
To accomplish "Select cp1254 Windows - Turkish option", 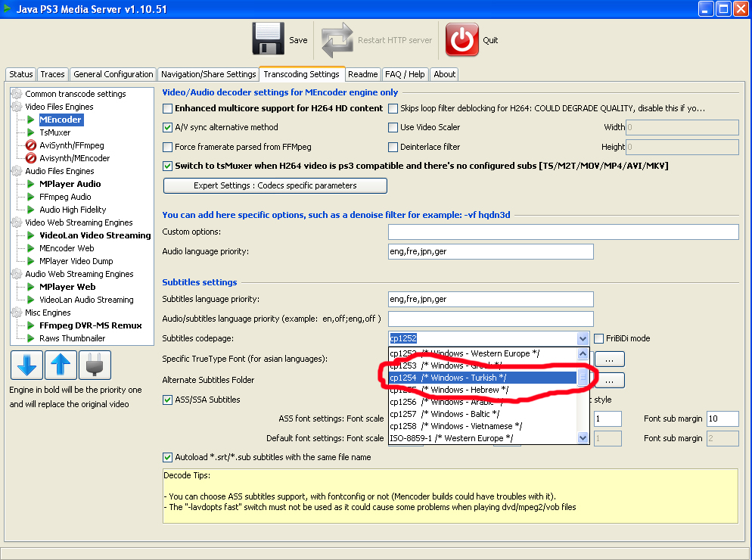I will click(483, 378).
